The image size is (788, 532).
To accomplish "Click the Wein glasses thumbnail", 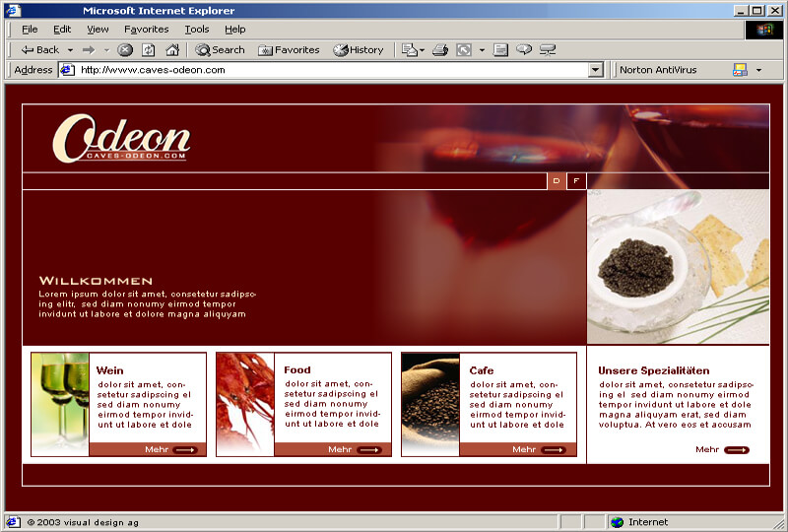I will pos(60,404).
